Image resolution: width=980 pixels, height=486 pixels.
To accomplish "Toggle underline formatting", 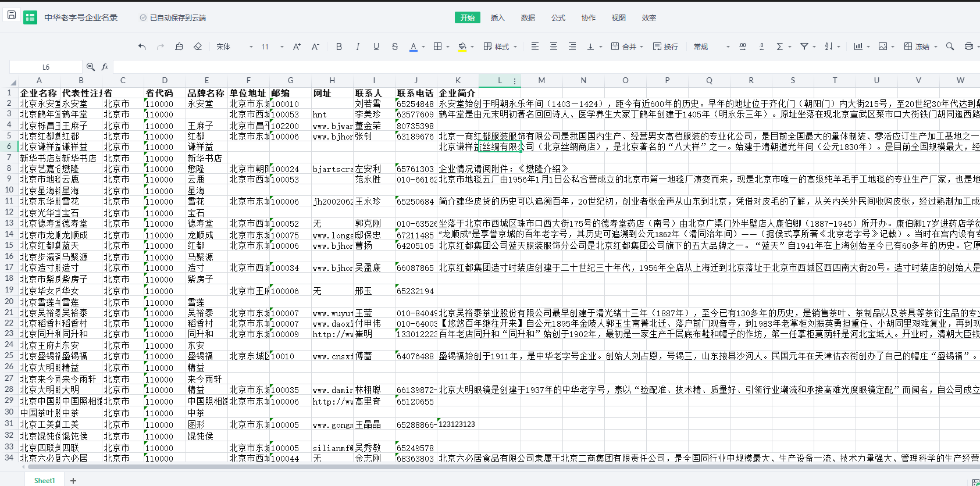I will pos(376,47).
